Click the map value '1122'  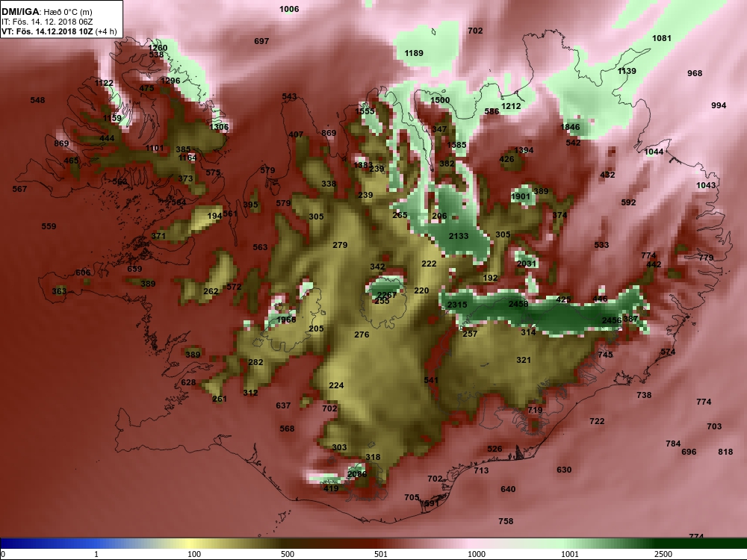pyautogui.click(x=104, y=84)
